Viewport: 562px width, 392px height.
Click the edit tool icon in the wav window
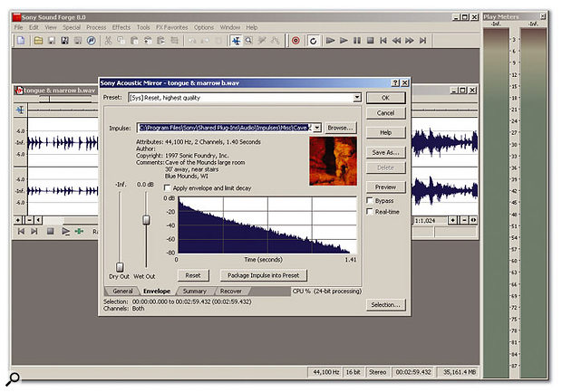pos(21,110)
